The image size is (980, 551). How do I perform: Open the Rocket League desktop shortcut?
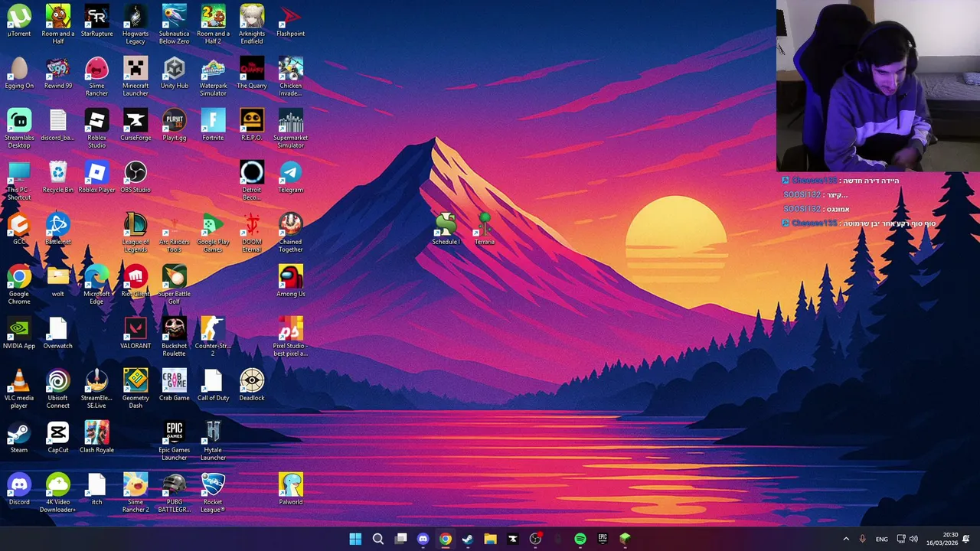pyautogui.click(x=213, y=493)
